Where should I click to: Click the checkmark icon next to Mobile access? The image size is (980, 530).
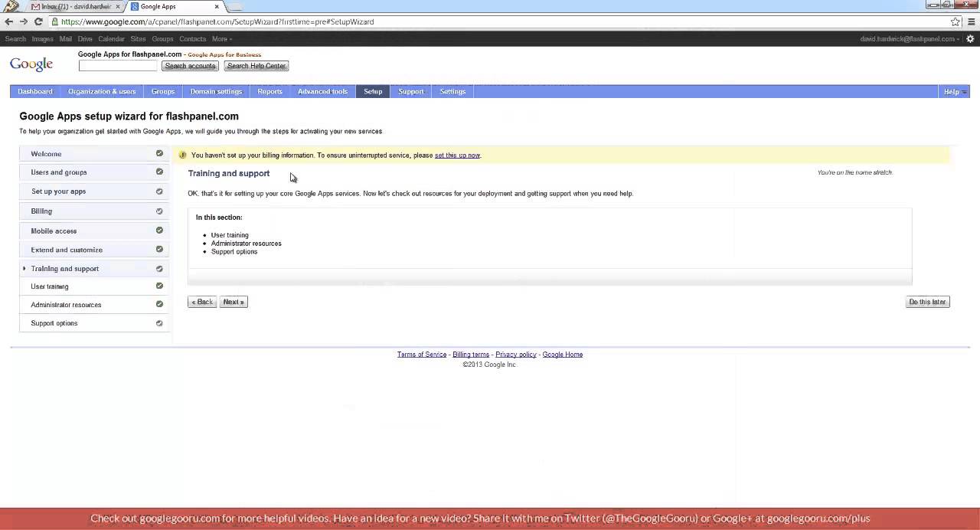(159, 231)
